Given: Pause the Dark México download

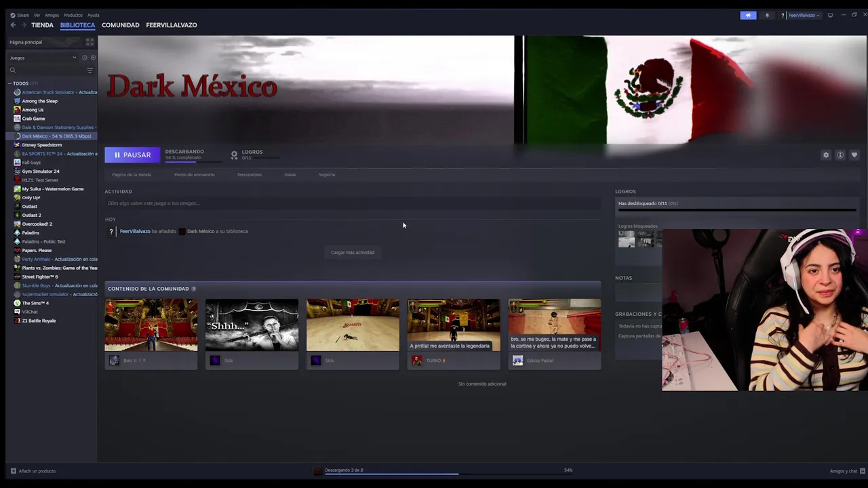Looking at the screenshot, I should click(132, 155).
